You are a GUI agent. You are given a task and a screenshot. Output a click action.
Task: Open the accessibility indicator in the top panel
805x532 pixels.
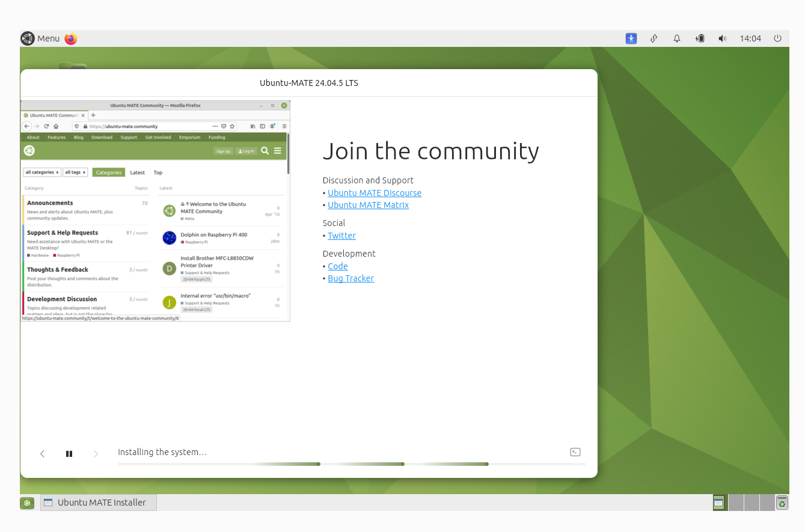(631, 38)
